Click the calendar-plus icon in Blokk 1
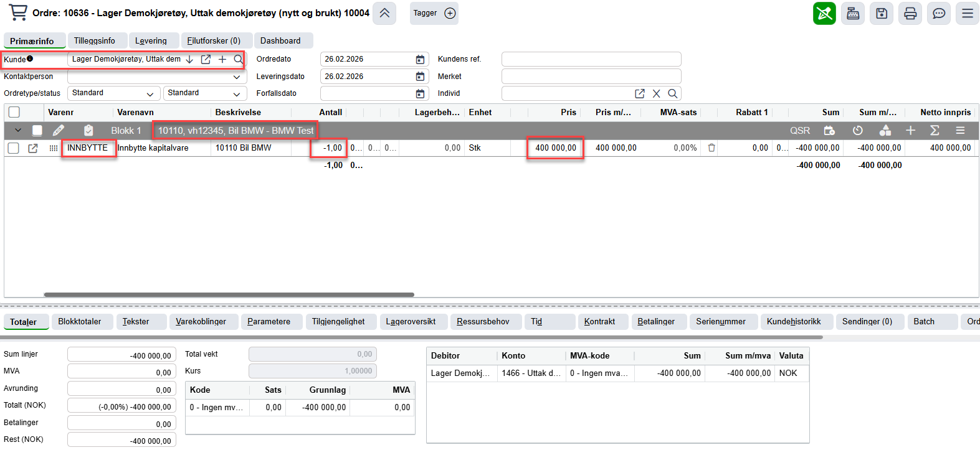The height and width of the screenshot is (455, 980). coord(829,130)
